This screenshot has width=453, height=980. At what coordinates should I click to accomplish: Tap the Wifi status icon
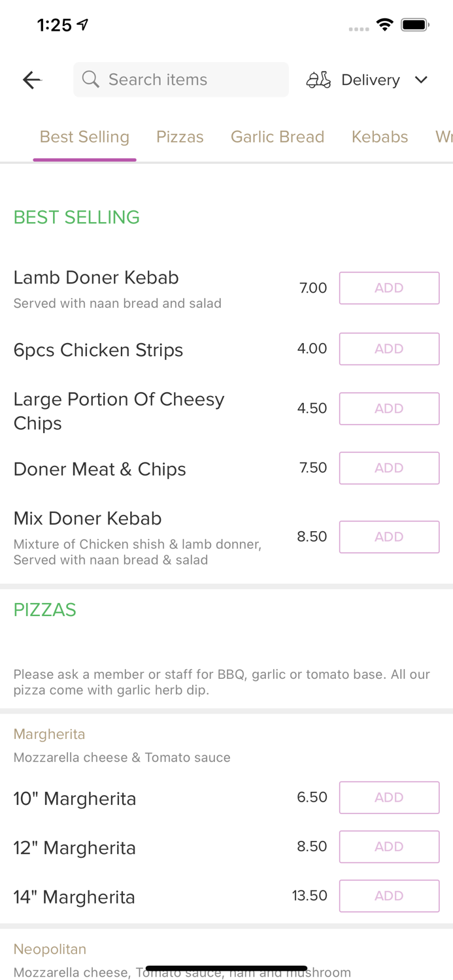coord(385,24)
